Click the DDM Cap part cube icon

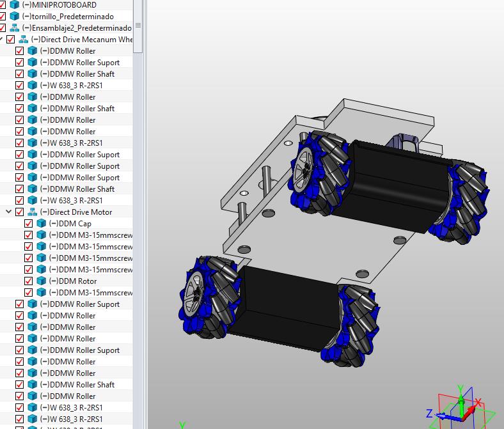pos(42,223)
